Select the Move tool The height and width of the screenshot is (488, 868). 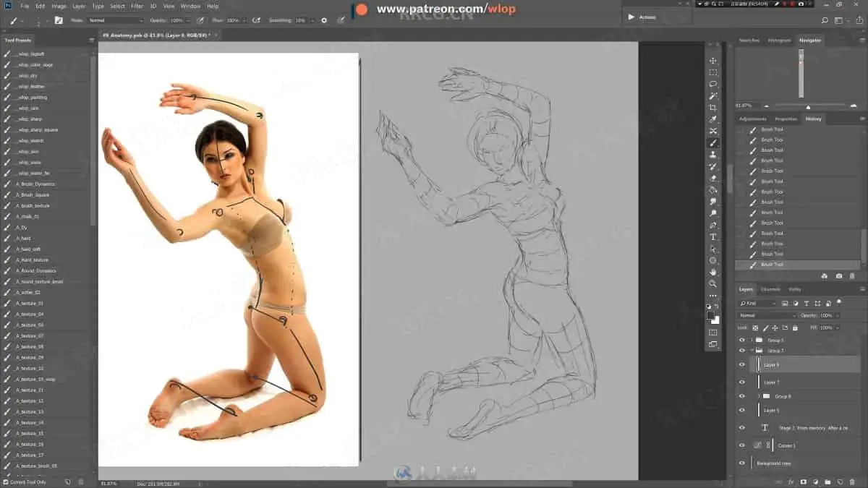pos(713,61)
